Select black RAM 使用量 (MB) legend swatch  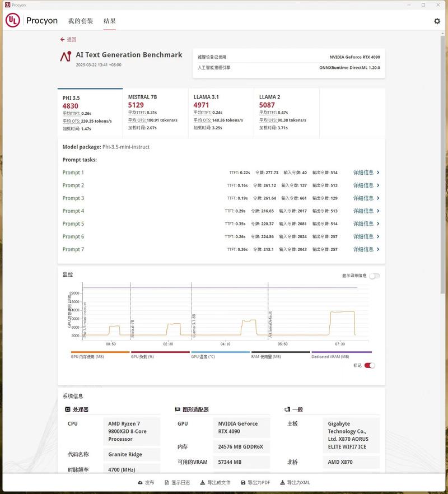281,352
